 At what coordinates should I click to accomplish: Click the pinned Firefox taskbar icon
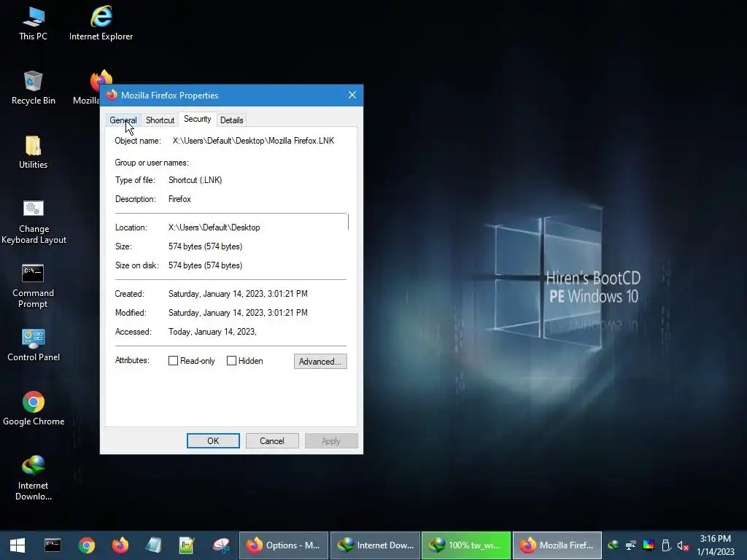[x=120, y=545]
